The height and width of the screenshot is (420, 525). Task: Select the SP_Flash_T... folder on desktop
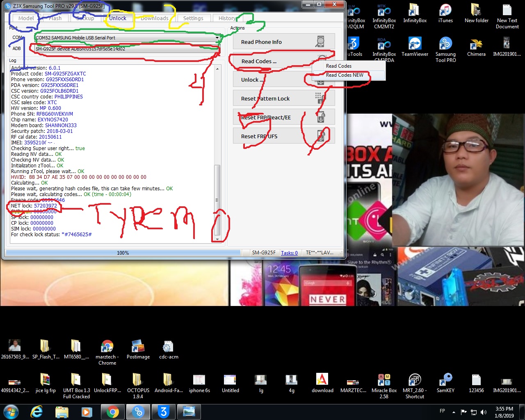[46, 349]
